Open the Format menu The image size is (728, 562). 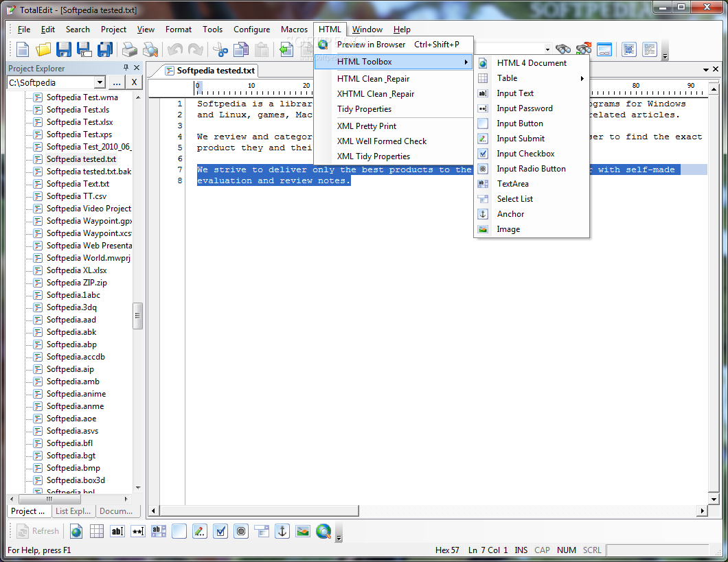[179, 30]
